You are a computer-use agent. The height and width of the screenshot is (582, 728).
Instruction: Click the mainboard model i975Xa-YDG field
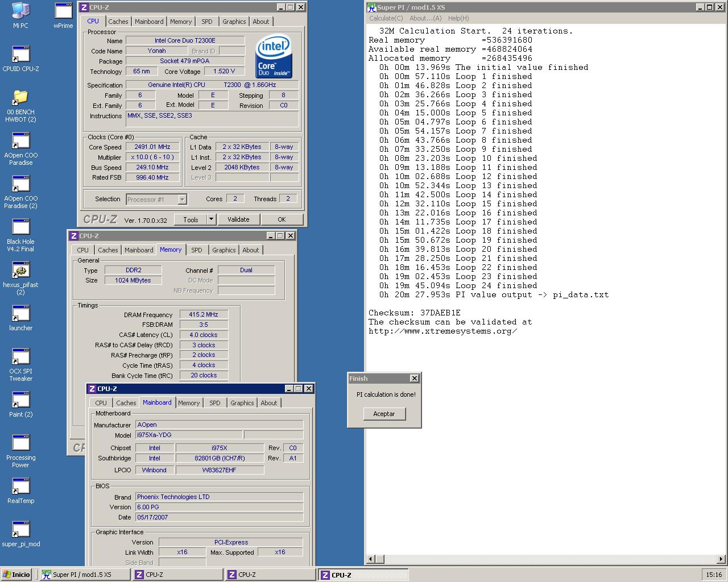pos(189,435)
